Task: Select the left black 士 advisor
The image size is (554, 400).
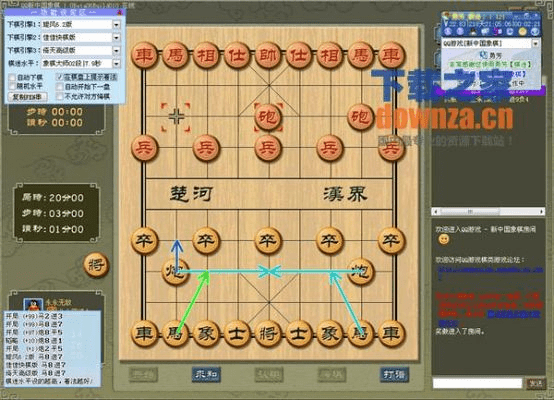Action: [x=237, y=333]
